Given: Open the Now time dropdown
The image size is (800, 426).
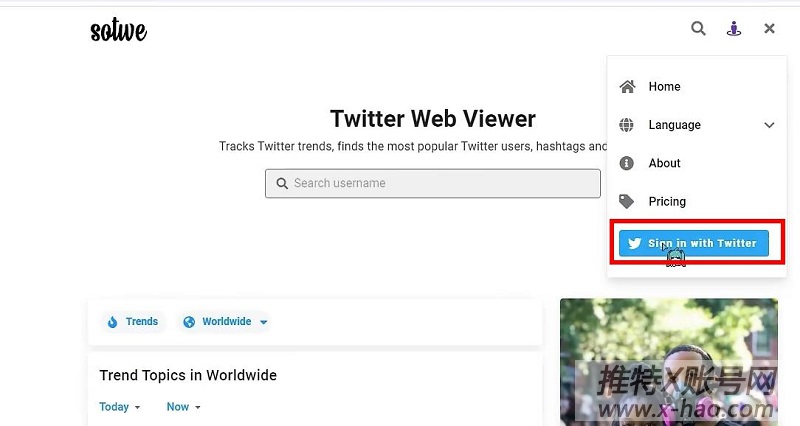Looking at the screenshot, I should point(184,407).
